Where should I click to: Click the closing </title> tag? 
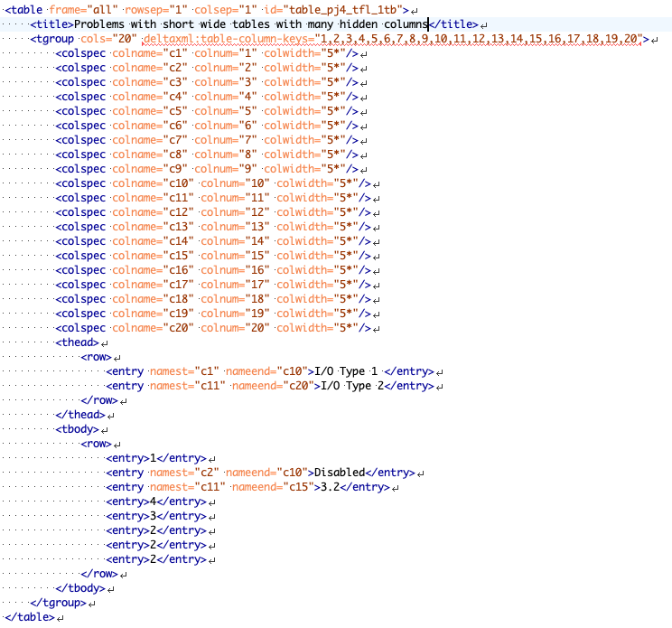pyautogui.click(x=452, y=23)
